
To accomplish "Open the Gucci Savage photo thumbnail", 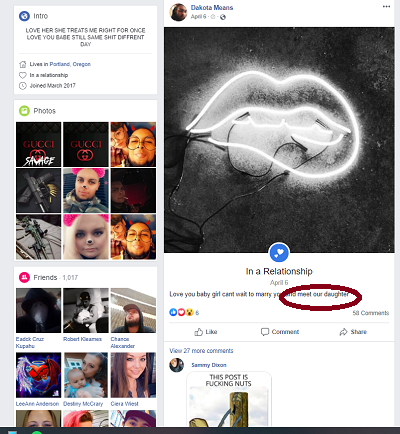I will click(39, 144).
